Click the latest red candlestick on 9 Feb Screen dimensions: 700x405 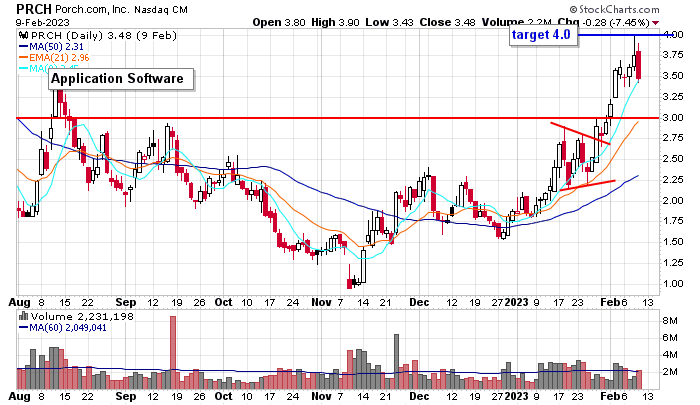pos(639,65)
